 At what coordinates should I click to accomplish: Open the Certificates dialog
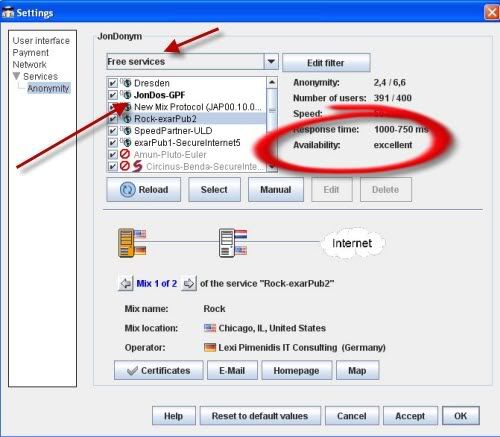159,370
